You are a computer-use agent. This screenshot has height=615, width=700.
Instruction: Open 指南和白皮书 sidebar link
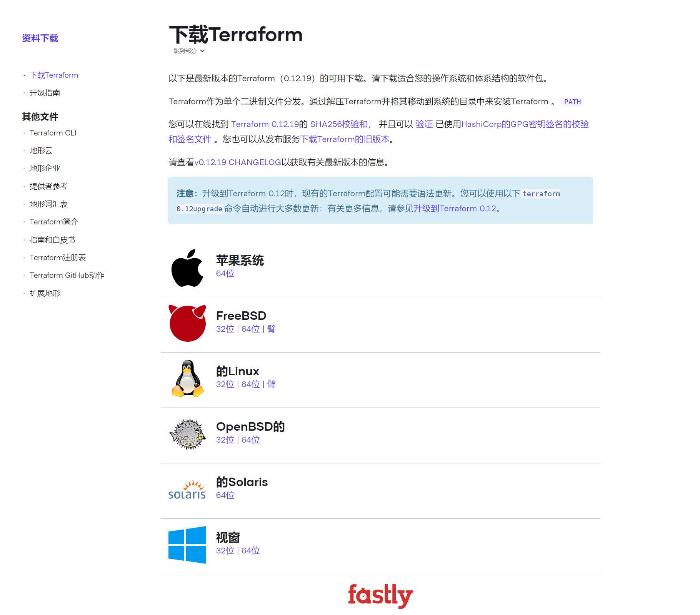(52, 240)
